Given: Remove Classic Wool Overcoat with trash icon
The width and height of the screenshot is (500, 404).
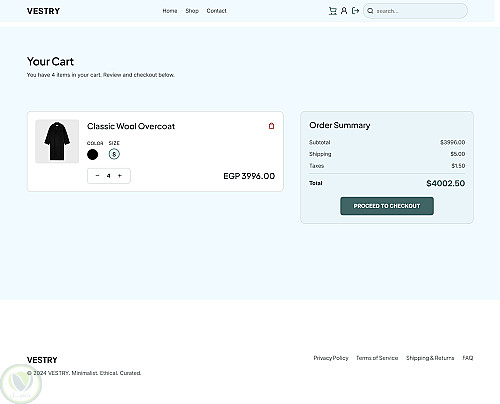Looking at the screenshot, I should [271, 126].
